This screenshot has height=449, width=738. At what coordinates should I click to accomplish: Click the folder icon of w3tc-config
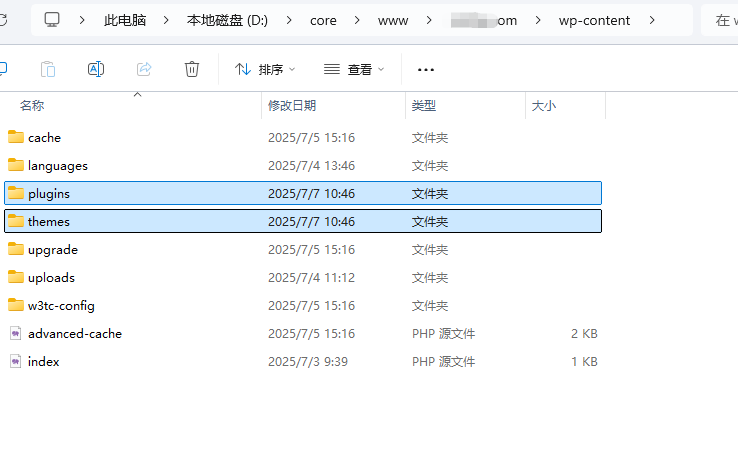coord(16,305)
